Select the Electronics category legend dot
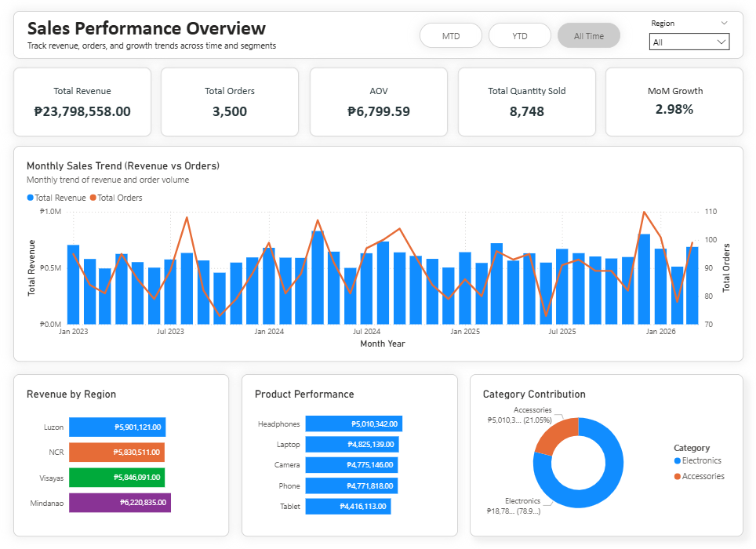Screen dimensions: 756x549 click(678, 461)
